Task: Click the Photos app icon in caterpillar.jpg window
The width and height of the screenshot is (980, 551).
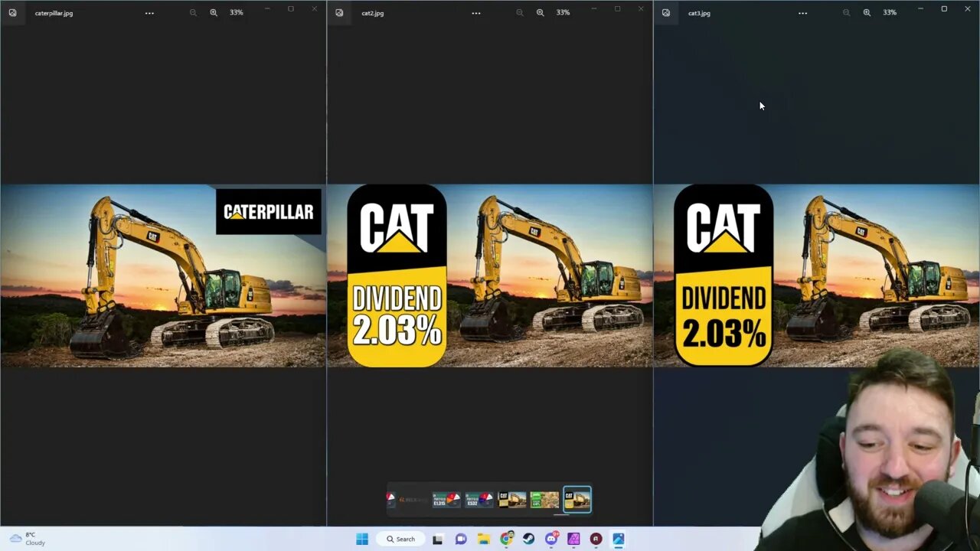Action: coord(12,12)
